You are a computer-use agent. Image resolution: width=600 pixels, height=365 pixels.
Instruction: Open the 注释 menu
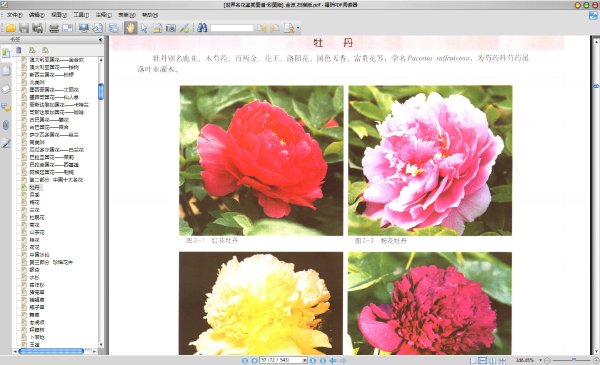103,15
